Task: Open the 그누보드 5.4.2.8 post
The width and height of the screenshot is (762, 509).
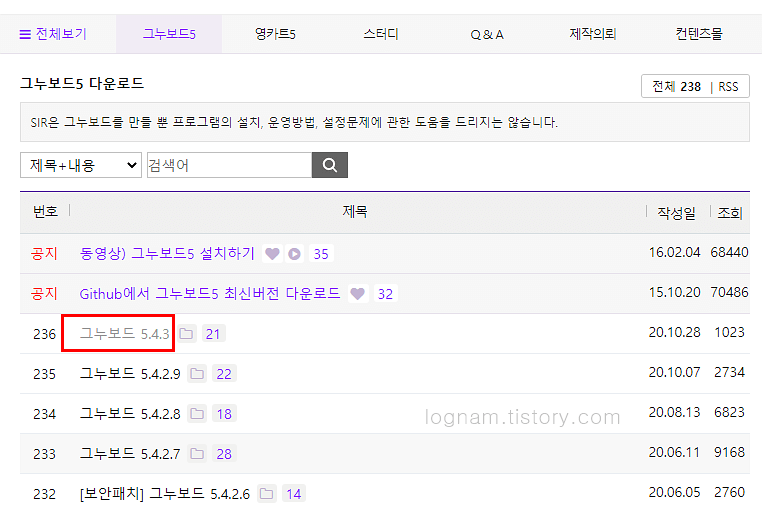Action: click(130, 413)
